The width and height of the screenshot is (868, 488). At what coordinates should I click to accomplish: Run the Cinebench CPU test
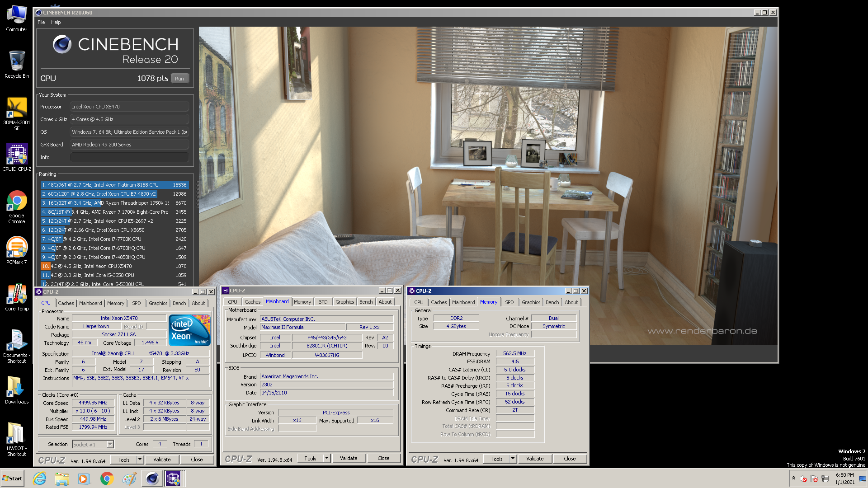pyautogui.click(x=179, y=79)
